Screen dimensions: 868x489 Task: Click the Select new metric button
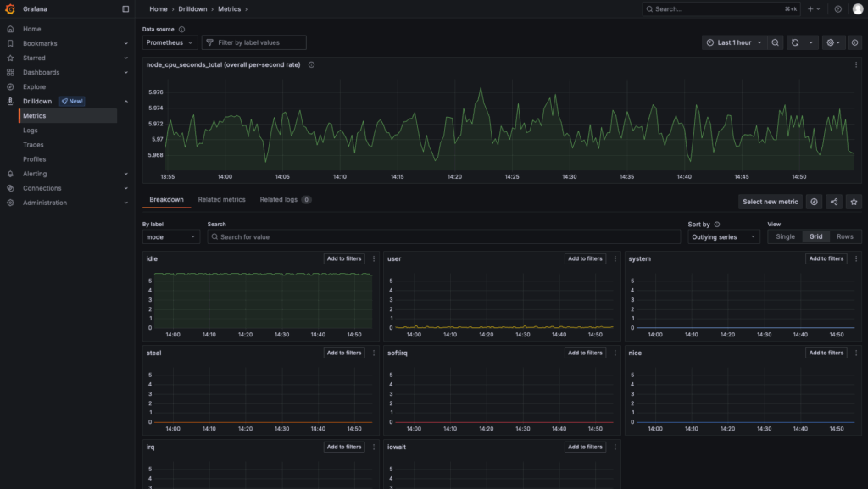click(x=770, y=202)
